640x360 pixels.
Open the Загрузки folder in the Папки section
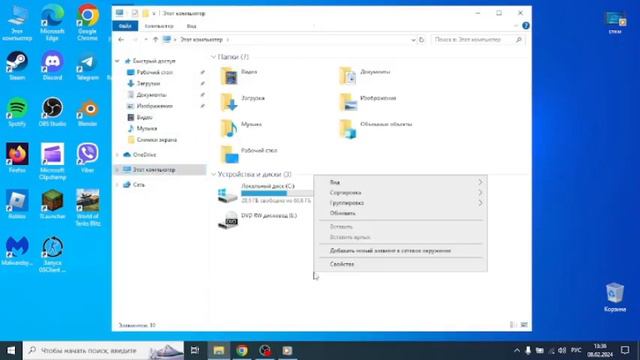pos(242,102)
